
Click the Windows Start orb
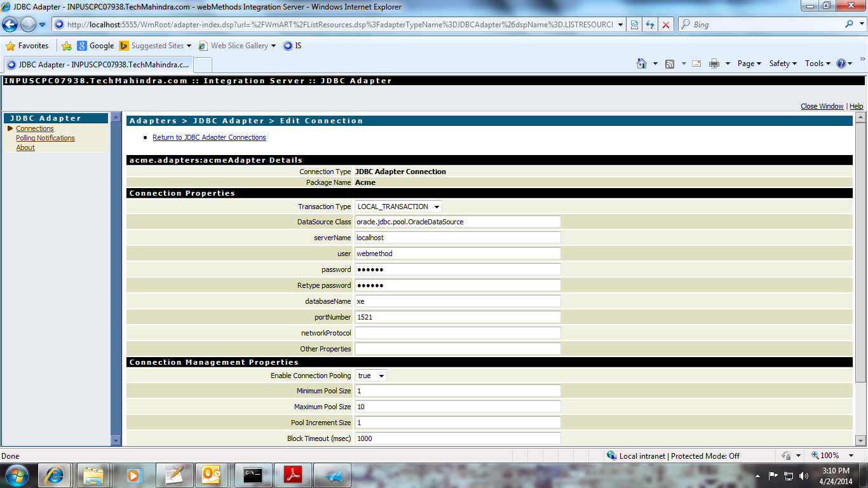(17, 475)
